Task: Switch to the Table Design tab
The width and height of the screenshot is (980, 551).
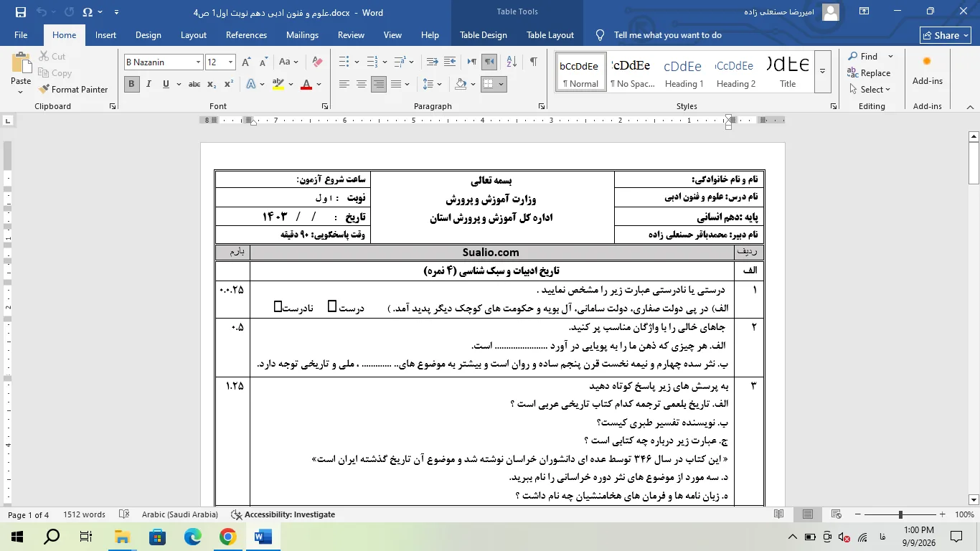Action: point(484,34)
